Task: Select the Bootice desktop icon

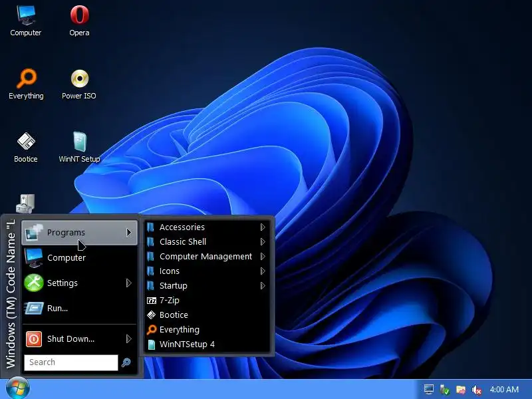Action: pos(26,147)
